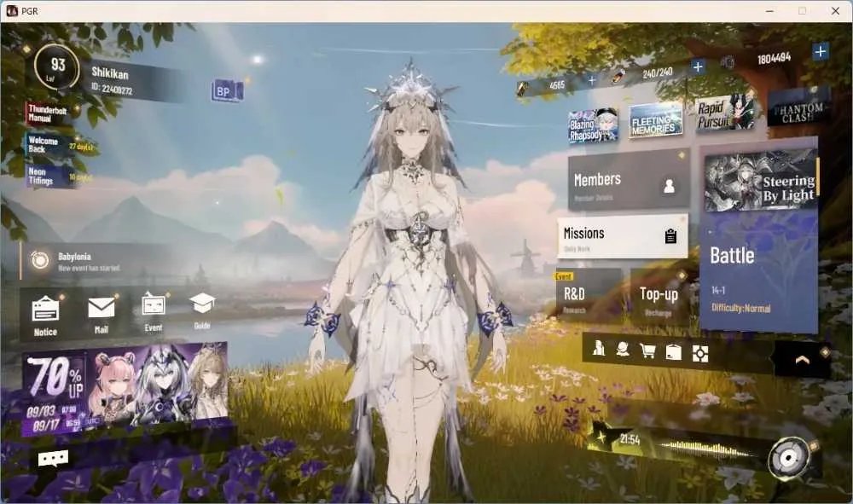Open the 70% UP promotional banner
The width and height of the screenshot is (853, 504).
pyautogui.click(x=125, y=389)
